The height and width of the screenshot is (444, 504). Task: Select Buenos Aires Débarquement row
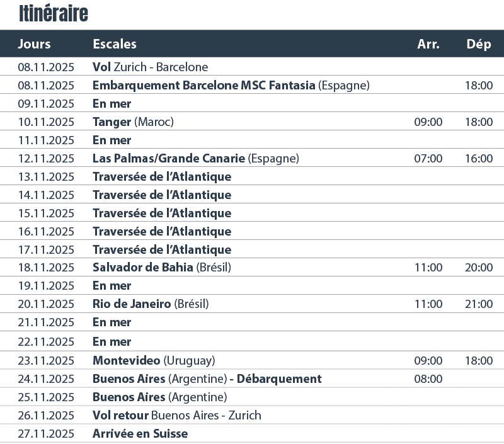click(x=252, y=379)
